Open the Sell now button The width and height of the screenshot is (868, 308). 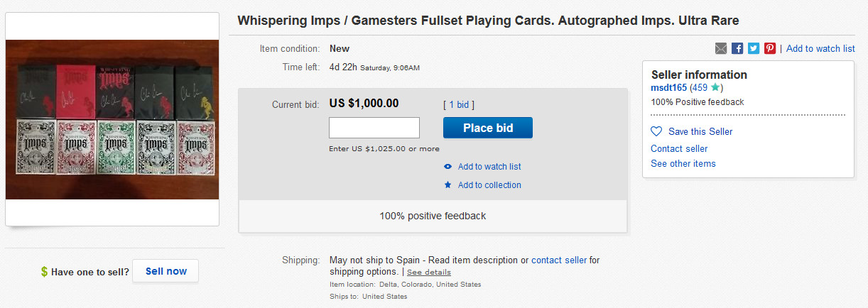click(x=166, y=271)
